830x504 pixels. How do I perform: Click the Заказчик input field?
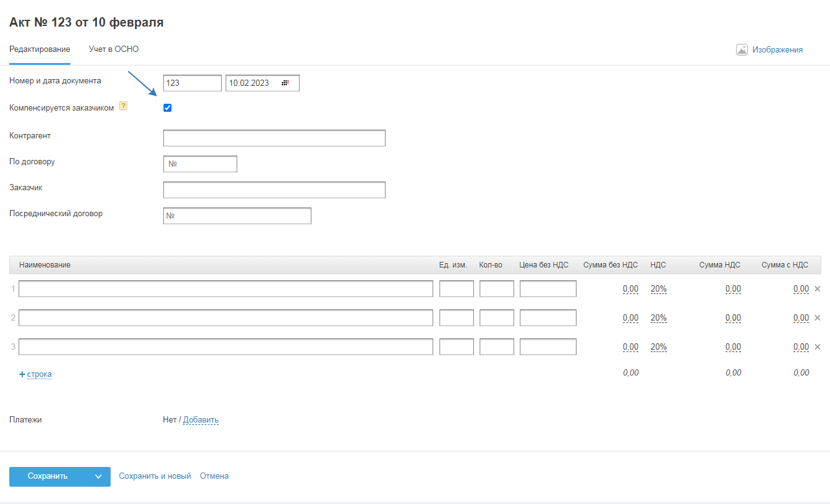pyautogui.click(x=274, y=190)
